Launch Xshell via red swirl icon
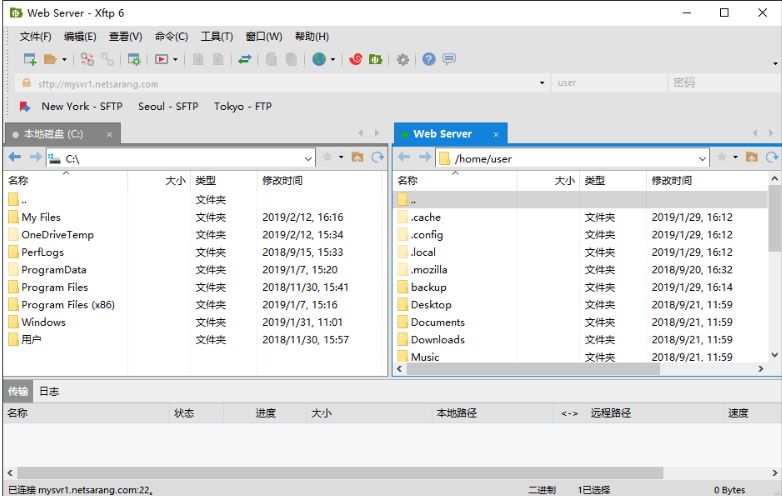This screenshot has height=496, width=782. tap(356, 59)
